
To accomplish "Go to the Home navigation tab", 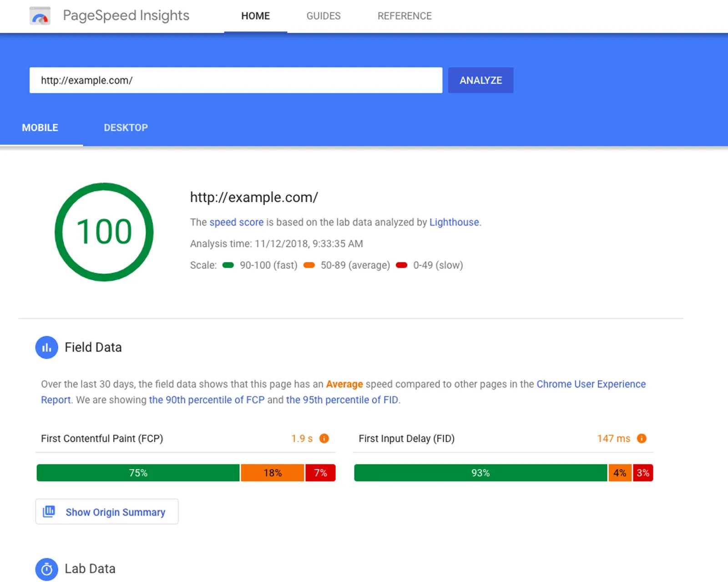I will (x=255, y=16).
